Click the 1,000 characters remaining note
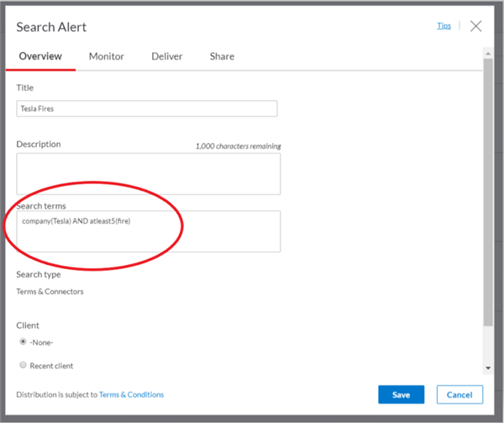The width and height of the screenshot is (504, 423). pos(239,146)
